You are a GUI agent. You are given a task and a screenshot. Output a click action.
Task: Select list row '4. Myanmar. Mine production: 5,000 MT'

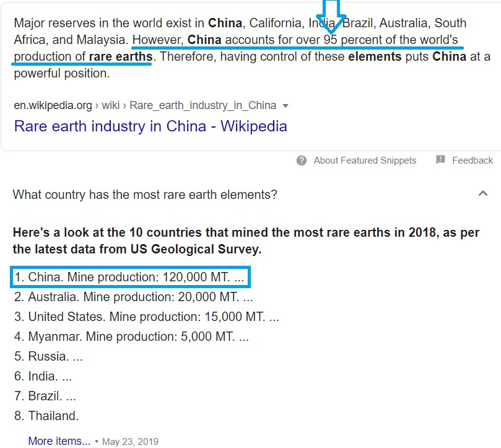point(131,336)
